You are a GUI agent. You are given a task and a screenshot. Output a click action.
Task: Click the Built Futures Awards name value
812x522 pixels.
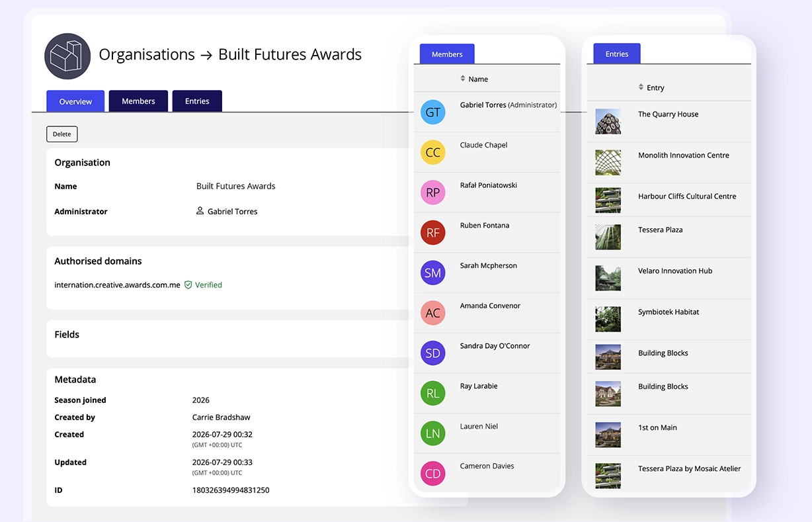[236, 187]
